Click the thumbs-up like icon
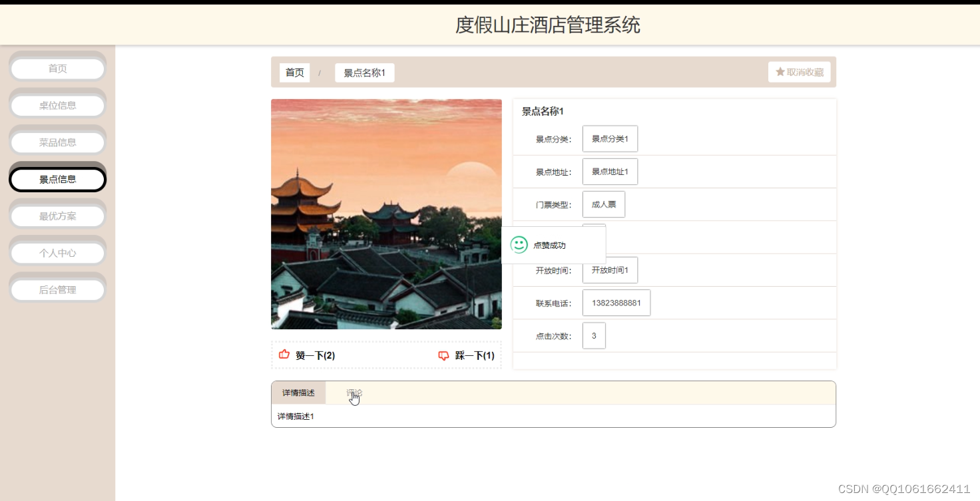Screen dimensions: 980x501 (x=284, y=355)
